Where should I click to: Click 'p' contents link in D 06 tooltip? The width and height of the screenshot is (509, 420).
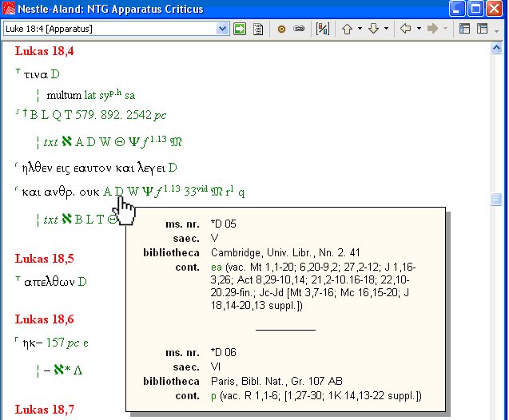point(213,396)
